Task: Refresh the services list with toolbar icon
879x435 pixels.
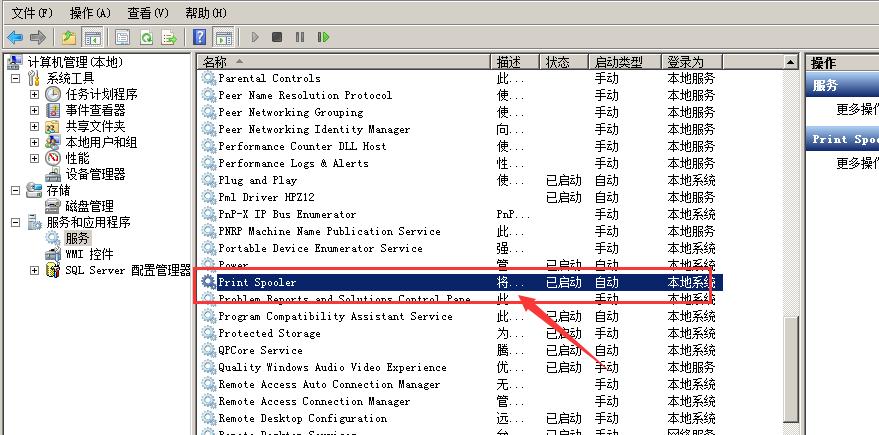Action: click(146, 38)
